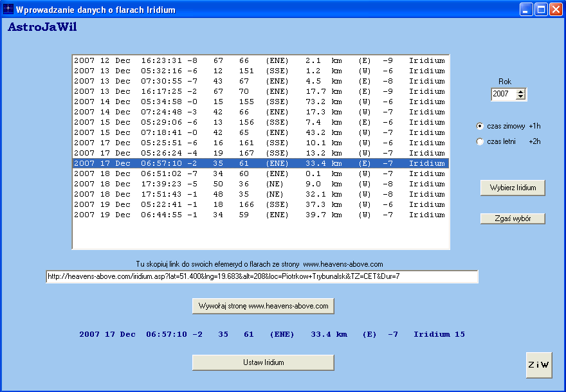Select the row 2007 18 Dec 17:51:43
Image resolution: width=566 pixels, height=392 pixels.
tap(260, 194)
